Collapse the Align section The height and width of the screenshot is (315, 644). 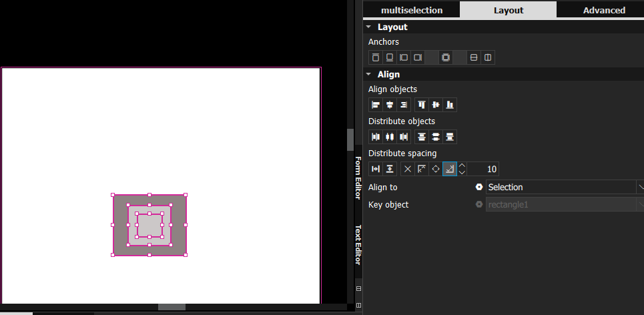368,75
